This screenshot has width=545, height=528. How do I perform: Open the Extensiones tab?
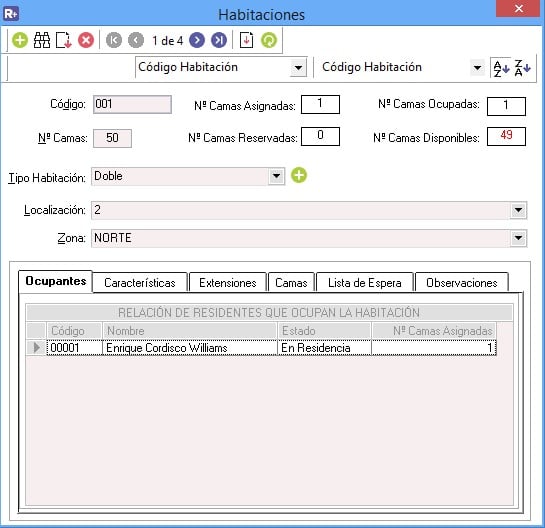click(228, 283)
